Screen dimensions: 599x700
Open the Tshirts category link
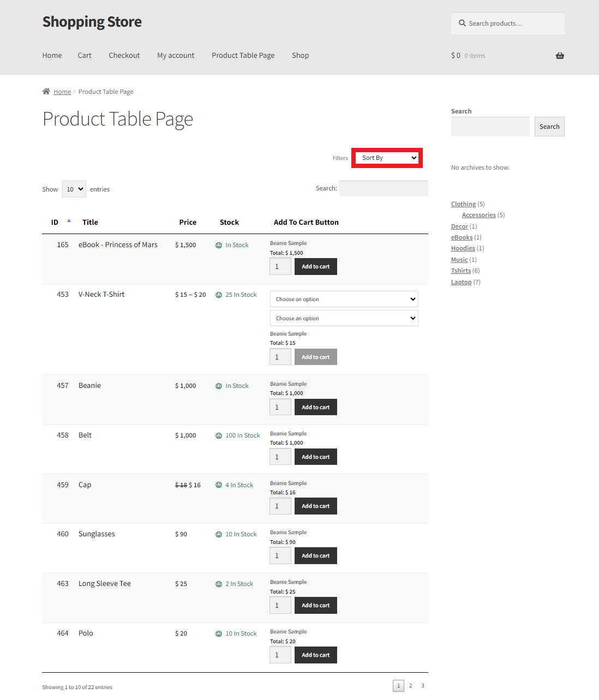pos(461,271)
